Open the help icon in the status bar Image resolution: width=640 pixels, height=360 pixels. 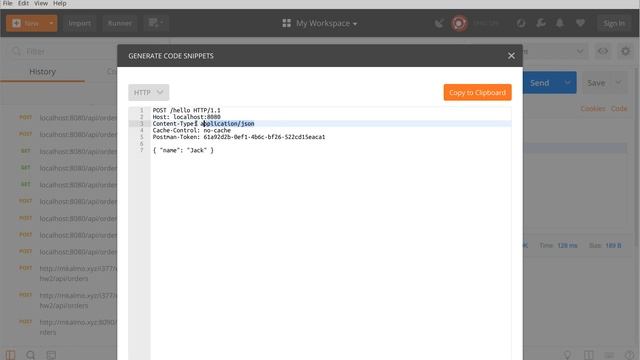[630, 355]
